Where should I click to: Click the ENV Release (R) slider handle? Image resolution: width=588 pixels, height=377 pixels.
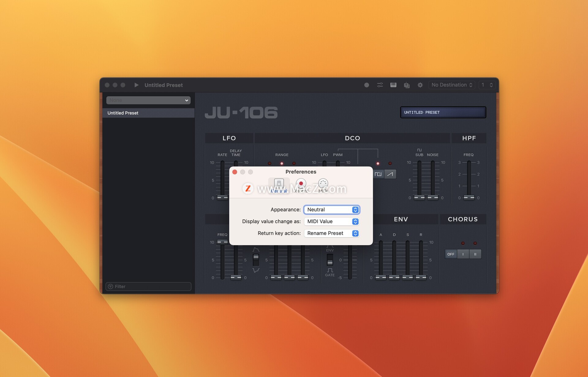pyautogui.click(x=421, y=277)
